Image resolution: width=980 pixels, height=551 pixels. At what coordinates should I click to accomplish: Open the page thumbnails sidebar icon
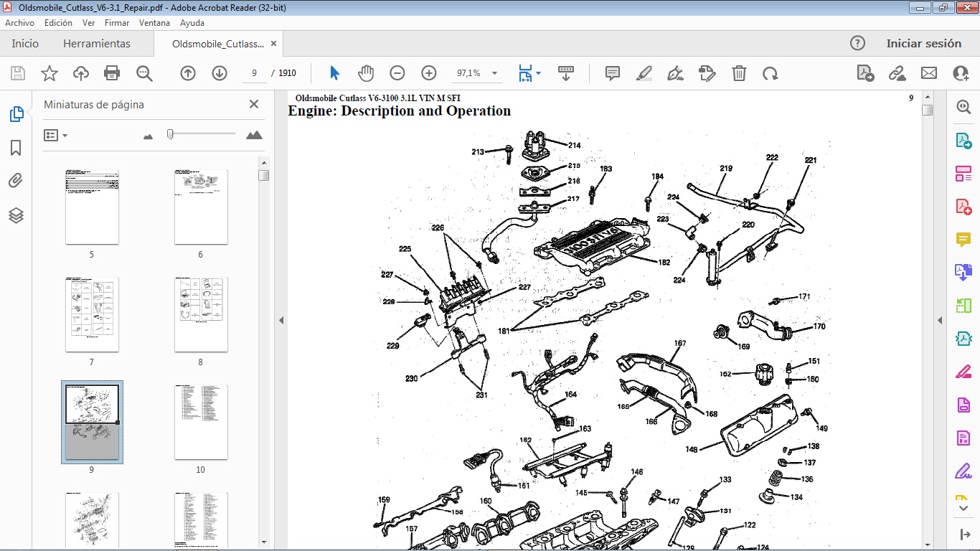click(x=16, y=114)
